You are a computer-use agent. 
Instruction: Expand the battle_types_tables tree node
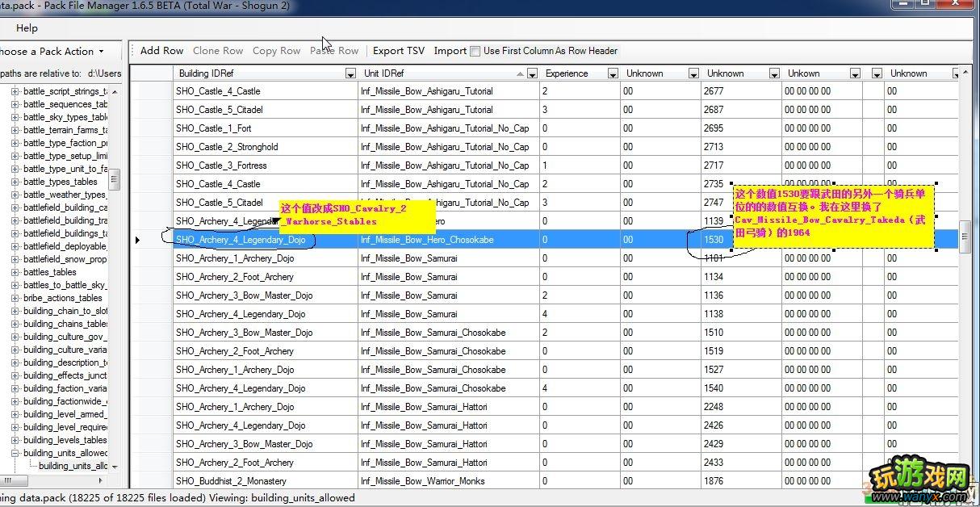(15, 182)
